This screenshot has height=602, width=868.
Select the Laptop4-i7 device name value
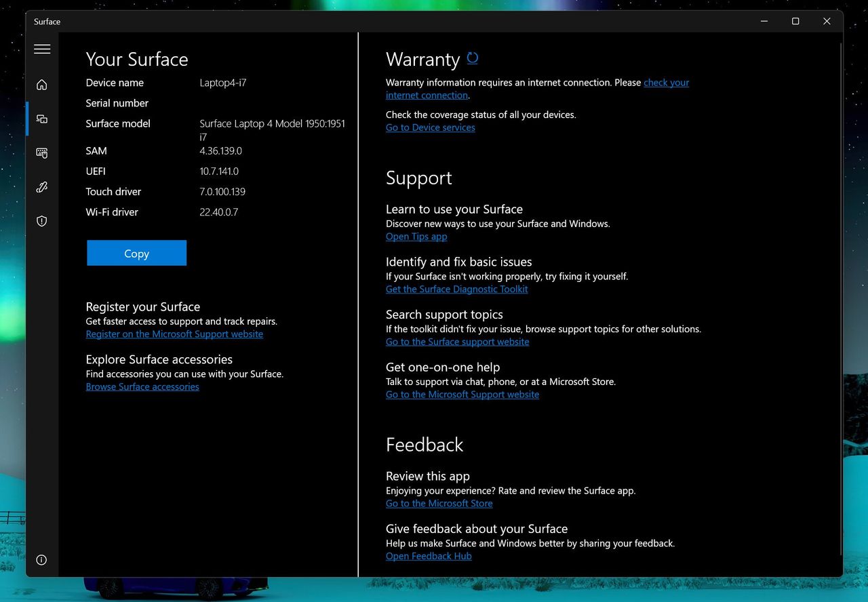tap(223, 83)
